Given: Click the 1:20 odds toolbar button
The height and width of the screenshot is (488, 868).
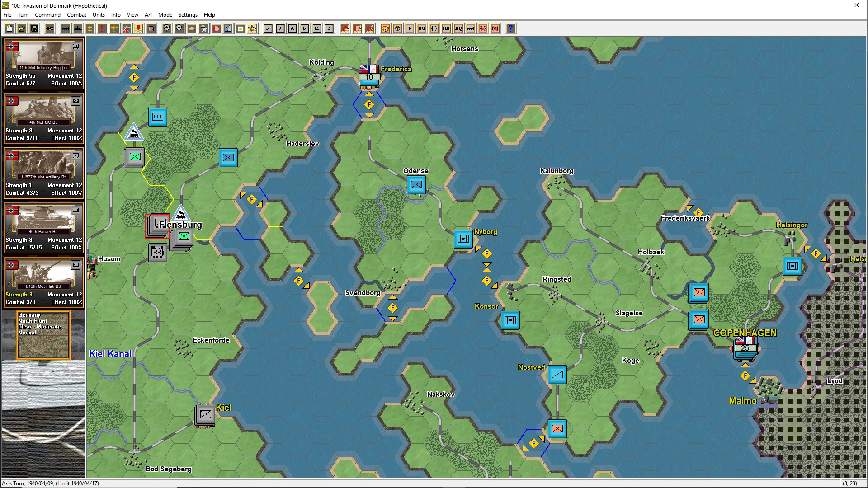Looking at the screenshot, I should [50, 28].
